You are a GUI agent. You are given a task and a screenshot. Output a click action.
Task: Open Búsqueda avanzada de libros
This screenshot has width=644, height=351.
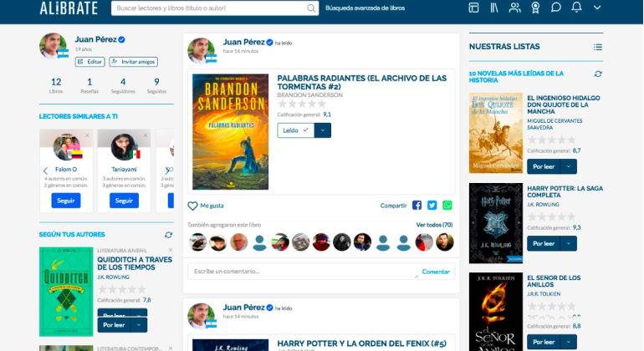pos(365,8)
